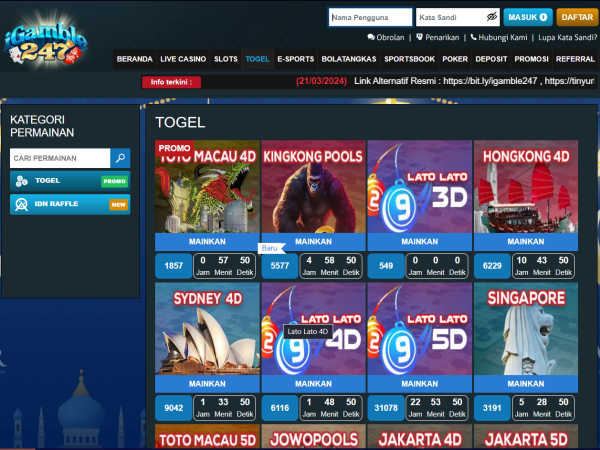Focus the Nama Pengguna field

pos(370,17)
